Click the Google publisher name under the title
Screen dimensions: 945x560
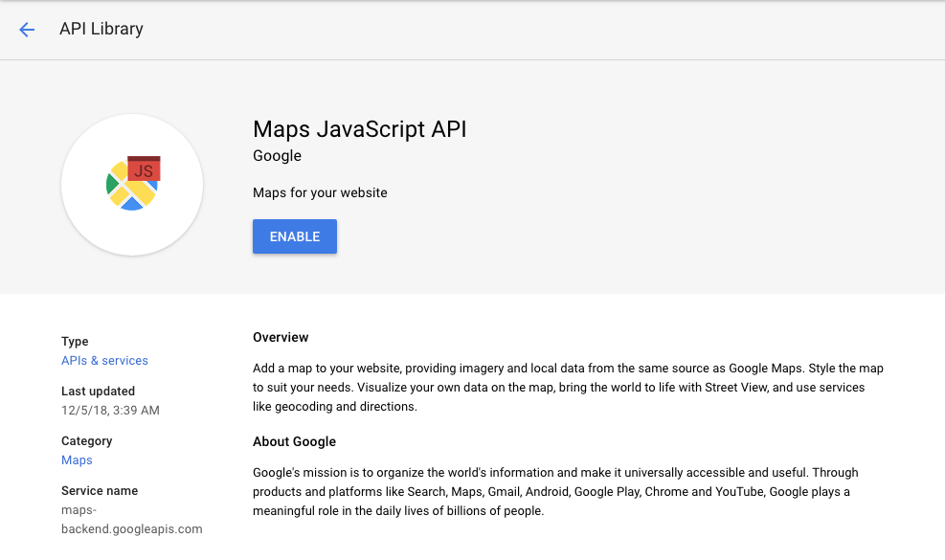277,156
